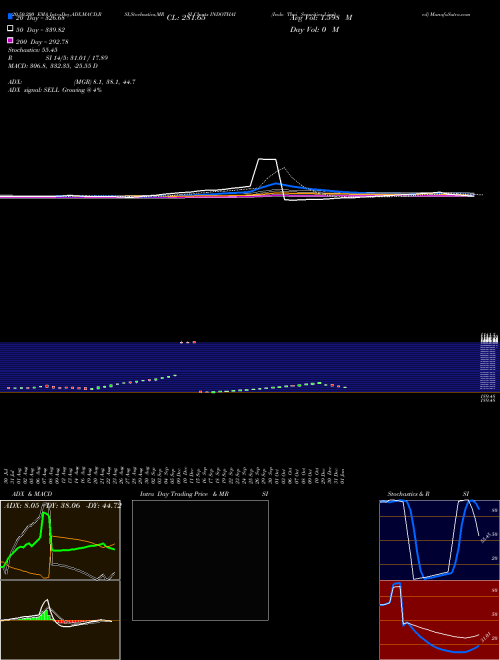Viewport: 500px width, 660px height.
Task: Click the 'ADX signal: SELL Growing @ 4%' text
Action: (x=55, y=90)
